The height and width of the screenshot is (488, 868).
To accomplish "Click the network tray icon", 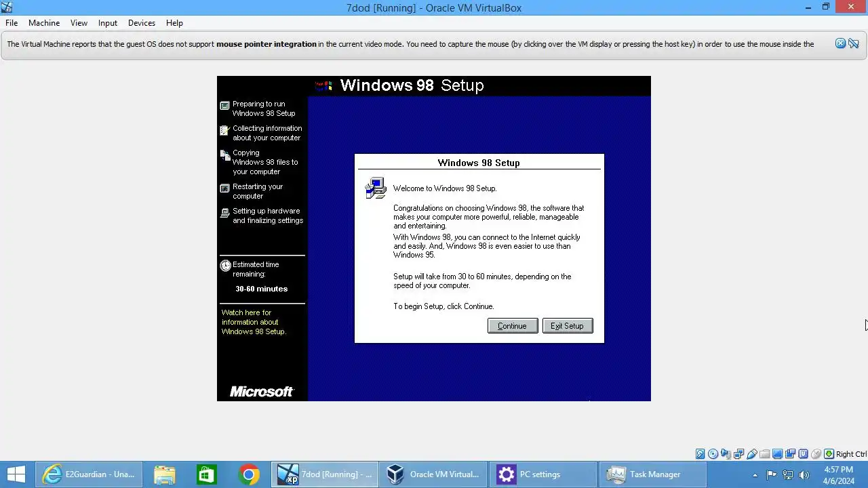I will 788,474.
